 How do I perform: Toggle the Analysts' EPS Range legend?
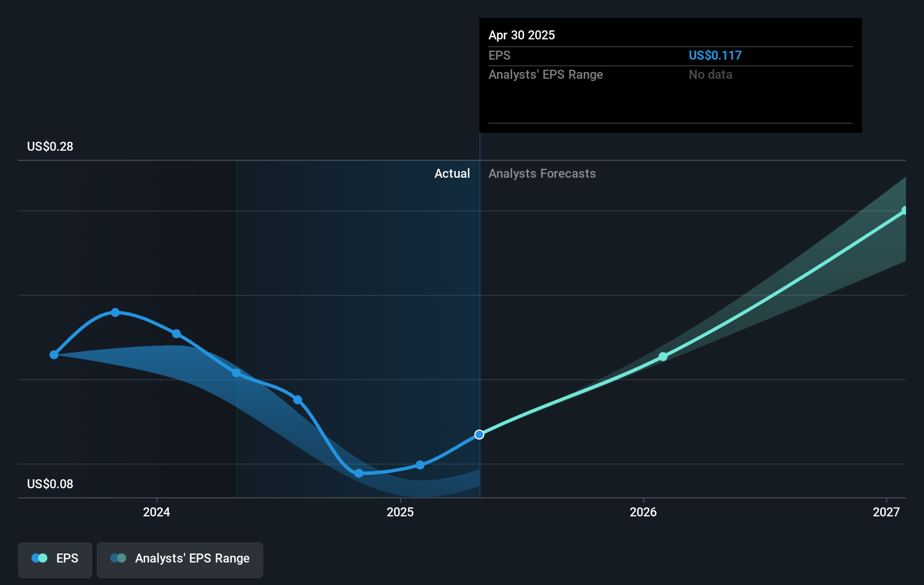pyautogui.click(x=180, y=560)
